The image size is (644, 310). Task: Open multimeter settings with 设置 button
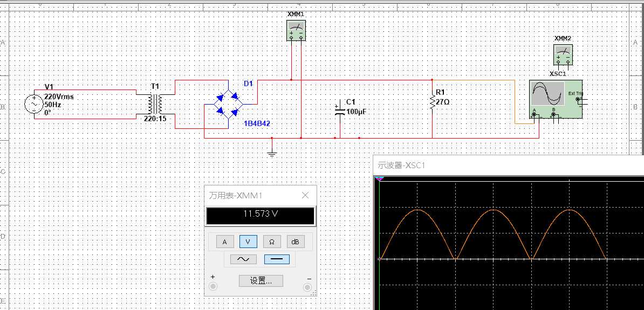(x=261, y=281)
